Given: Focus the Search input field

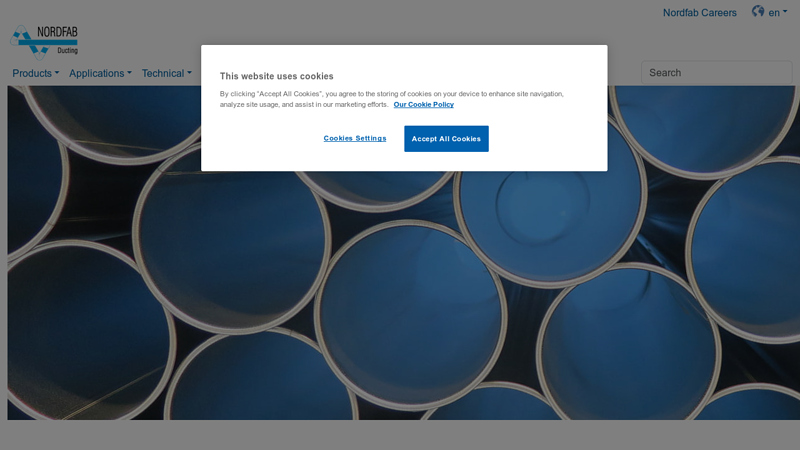Looking at the screenshot, I should click(716, 72).
